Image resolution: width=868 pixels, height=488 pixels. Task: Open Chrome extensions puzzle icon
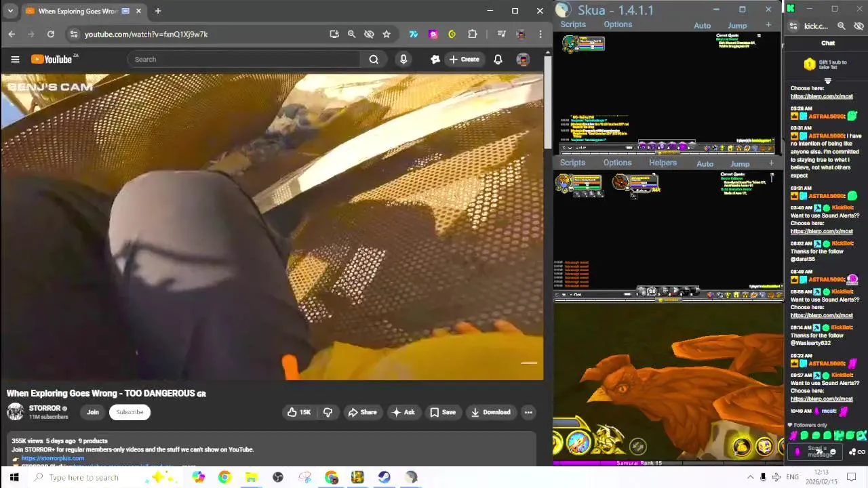pos(473,34)
